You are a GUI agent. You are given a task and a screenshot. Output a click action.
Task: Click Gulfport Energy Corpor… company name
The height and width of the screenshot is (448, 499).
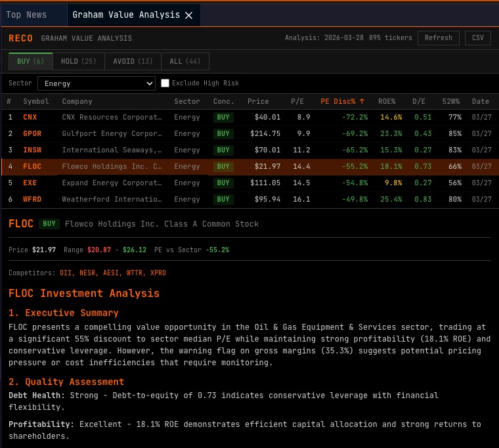[112, 133]
